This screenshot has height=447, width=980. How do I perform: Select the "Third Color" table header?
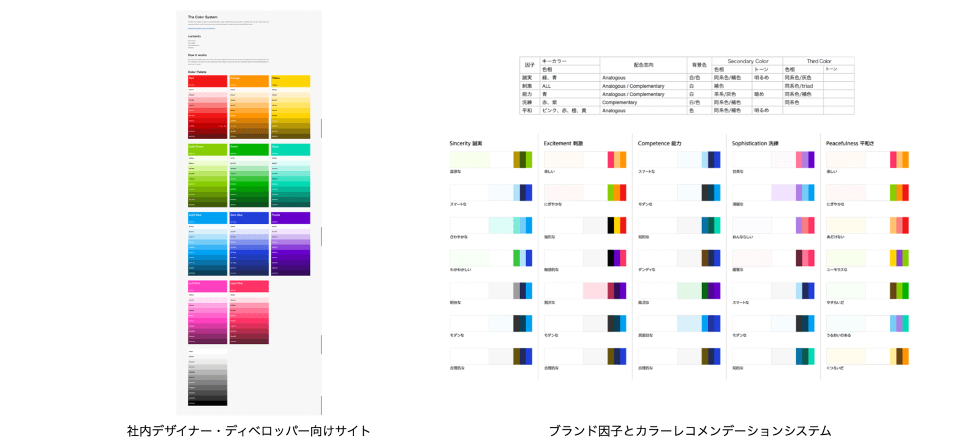[818, 61]
